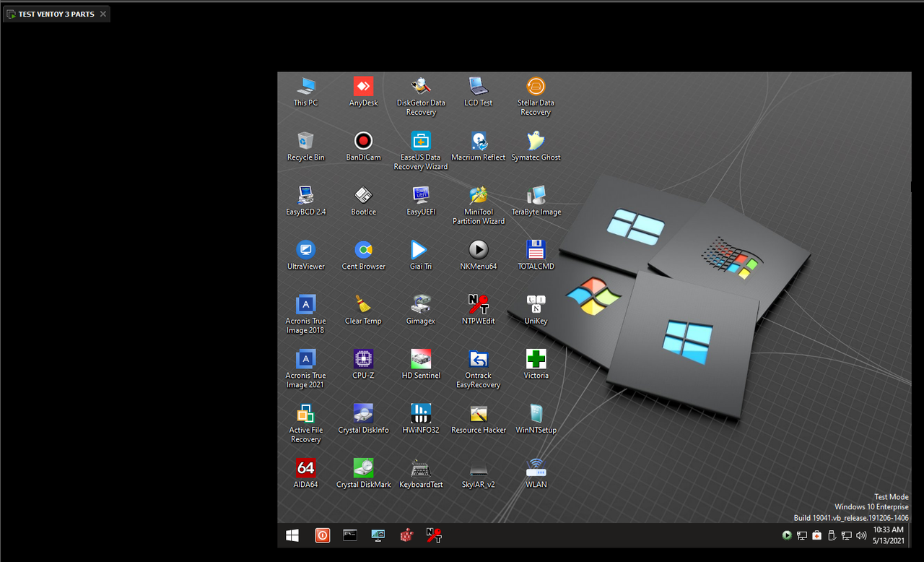Open EaseUS Data Recovery Wizard
Image resolution: width=924 pixels, height=562 pixels.
421,150
